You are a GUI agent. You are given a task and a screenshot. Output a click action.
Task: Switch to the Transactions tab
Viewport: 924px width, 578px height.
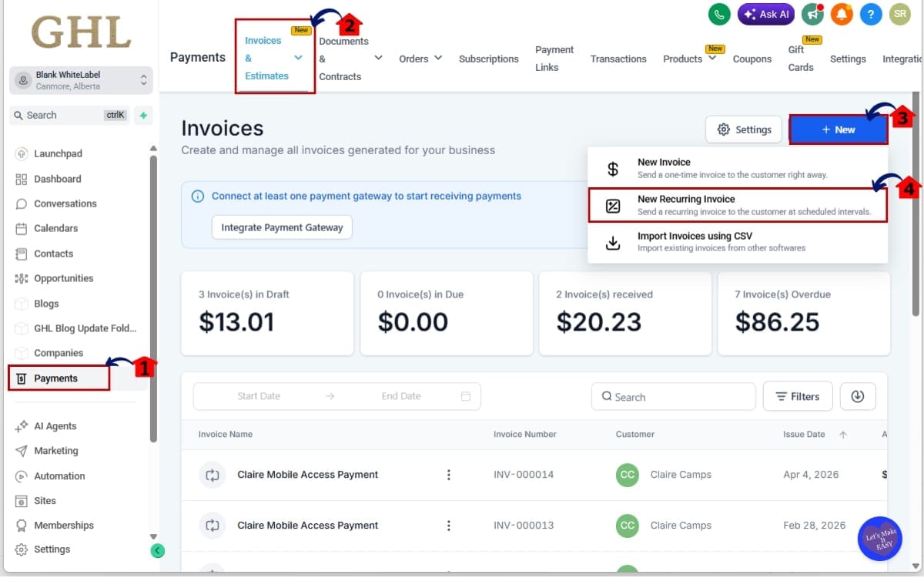tap(618, 58)
